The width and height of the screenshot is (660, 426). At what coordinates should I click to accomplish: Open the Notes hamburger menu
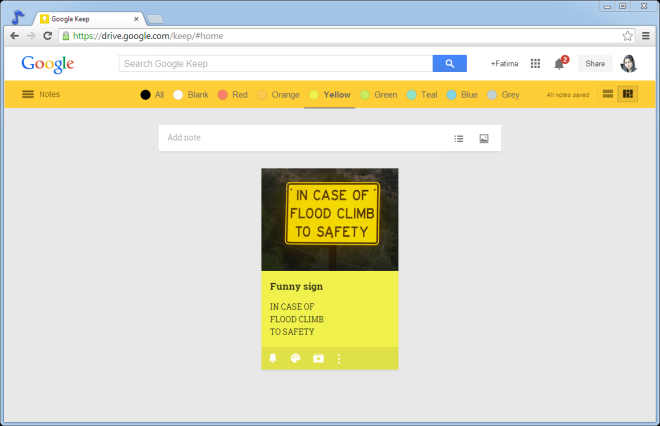coord(28,94)
